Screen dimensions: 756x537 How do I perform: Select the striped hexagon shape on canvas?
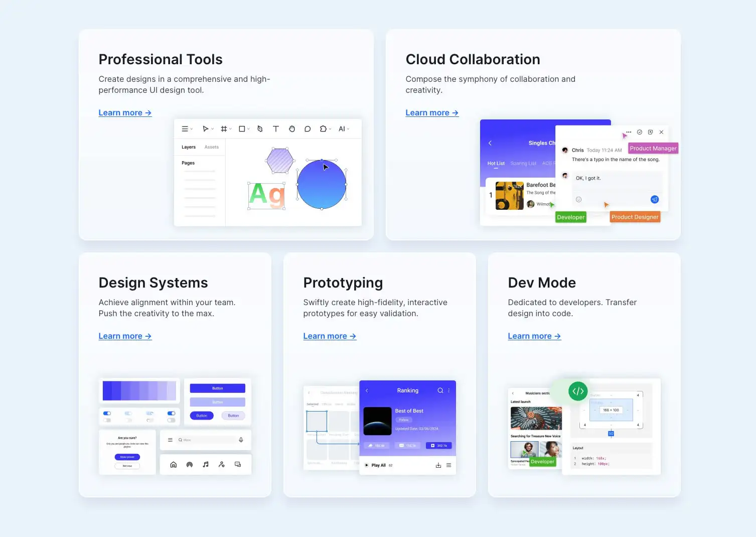pos(280,161)
